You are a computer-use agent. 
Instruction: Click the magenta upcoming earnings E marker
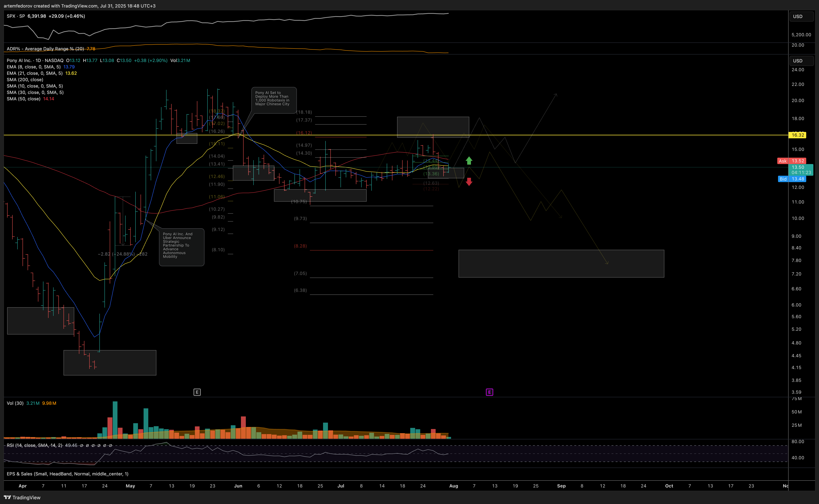(x=489, y=392)
